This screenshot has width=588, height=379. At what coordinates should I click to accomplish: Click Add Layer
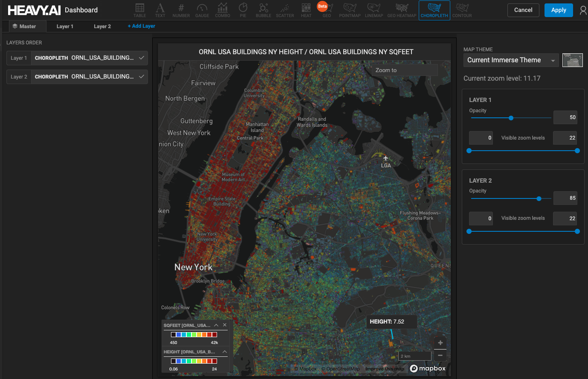[x=142, y=26]
